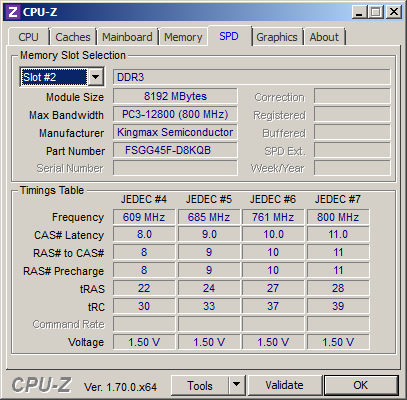Minimize the CPU-Z window
Viewport: 407px width, 400px height.
(359, 12)
